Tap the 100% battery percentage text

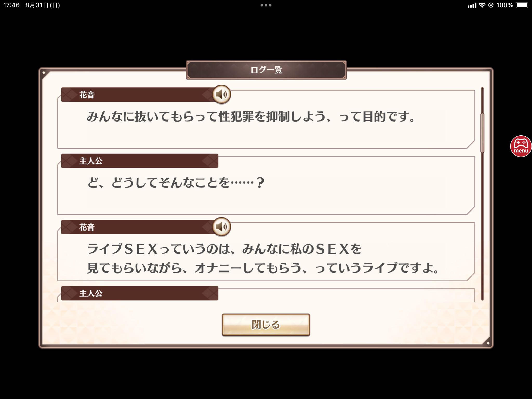[505, 5]
